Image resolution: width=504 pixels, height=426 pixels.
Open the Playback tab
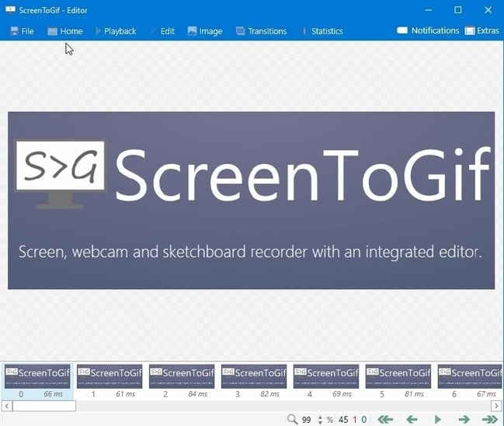tap(116, 31)
